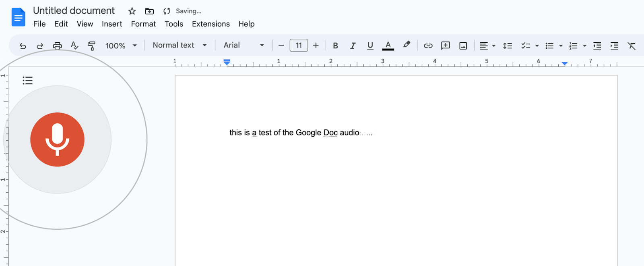Image resolution: width=644 pixels, height=266 pixels.
Task: Click the word audio in the document
Action: [349, 133]
